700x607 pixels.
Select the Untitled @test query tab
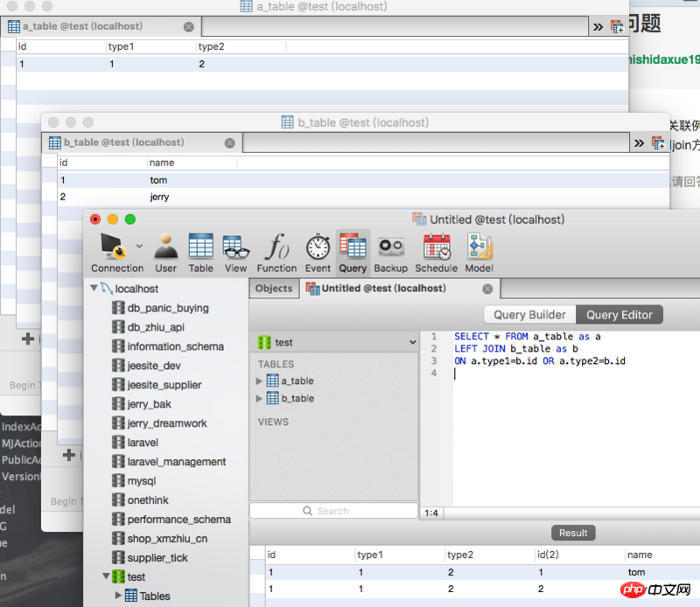click(x=383, y=289)
